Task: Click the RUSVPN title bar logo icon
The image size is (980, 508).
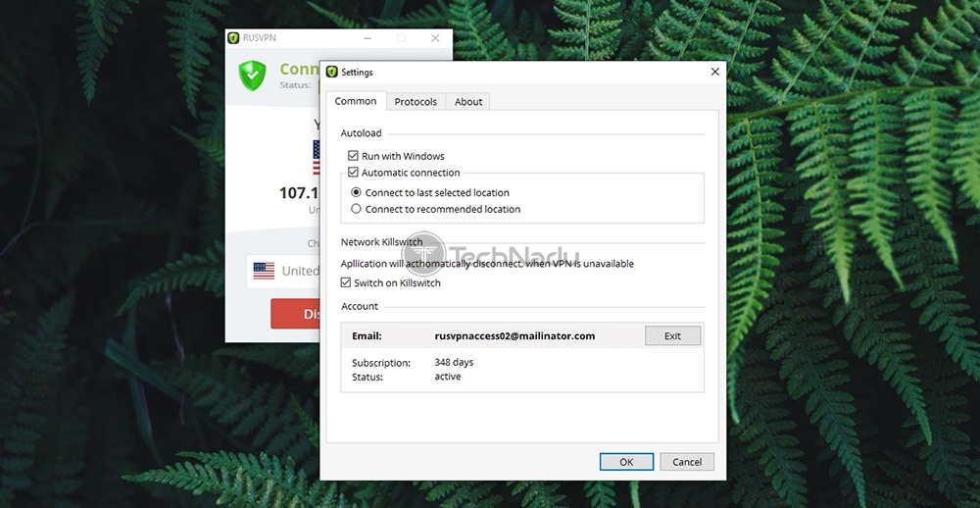Action: click(233, 38)
